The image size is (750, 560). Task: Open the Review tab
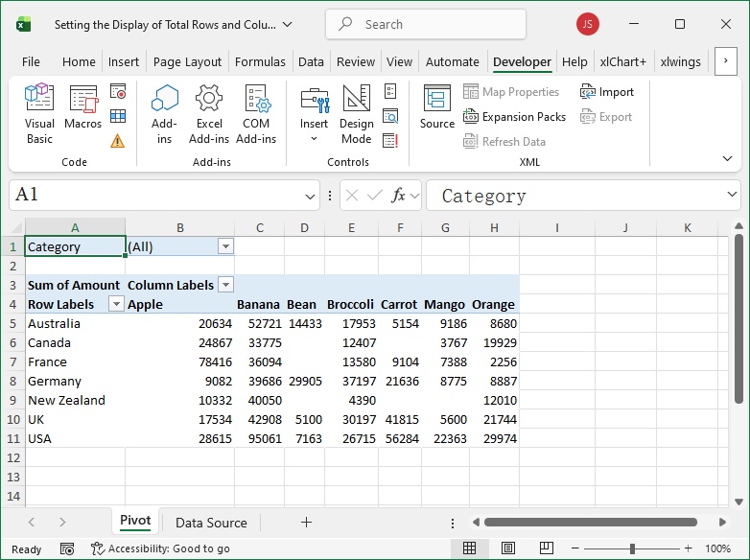click(x=356, y=61)
